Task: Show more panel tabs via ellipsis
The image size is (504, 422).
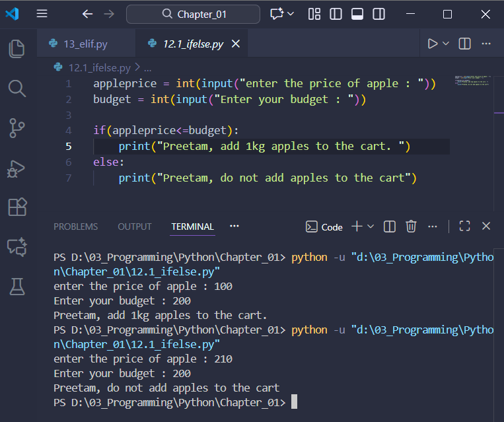Action: (x=234, y=226)
